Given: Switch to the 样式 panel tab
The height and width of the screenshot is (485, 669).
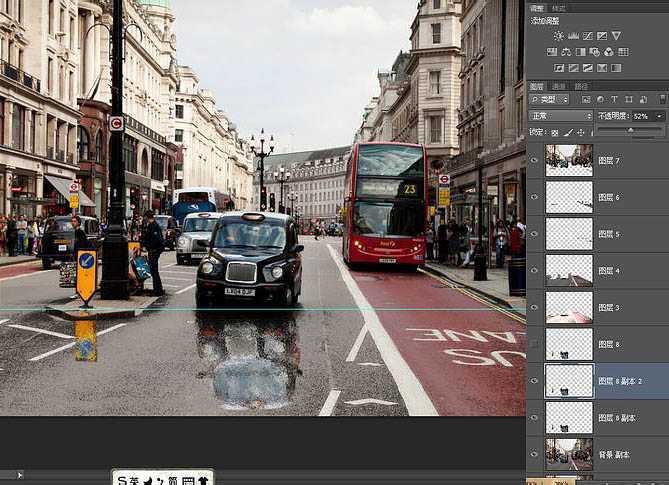Looking at the screenshot, I should point(559,8).
